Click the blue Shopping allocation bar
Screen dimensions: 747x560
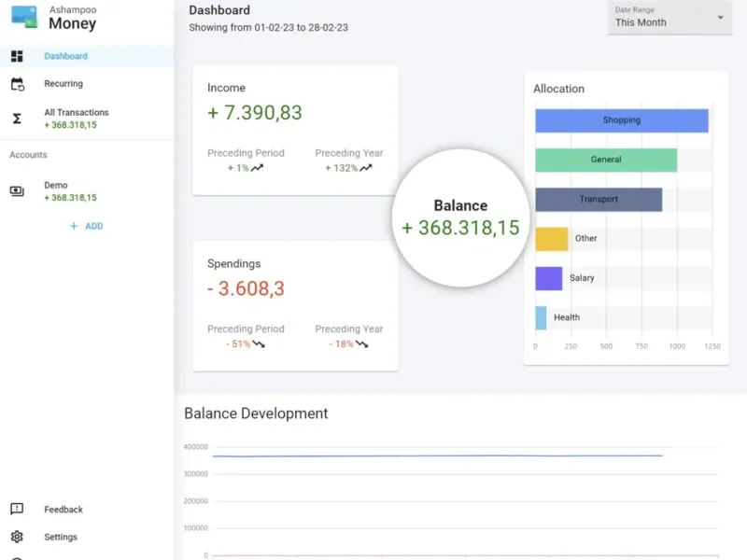[x=621, y=120]
